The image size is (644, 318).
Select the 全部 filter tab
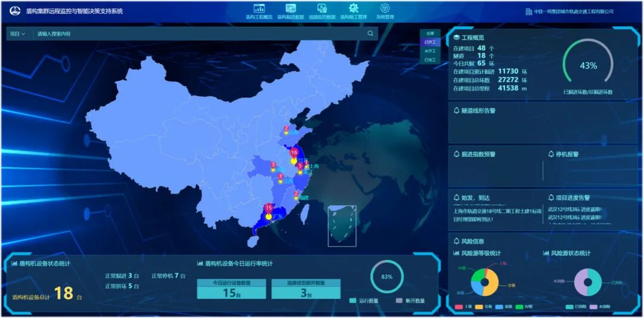click(x=430, y=33)
